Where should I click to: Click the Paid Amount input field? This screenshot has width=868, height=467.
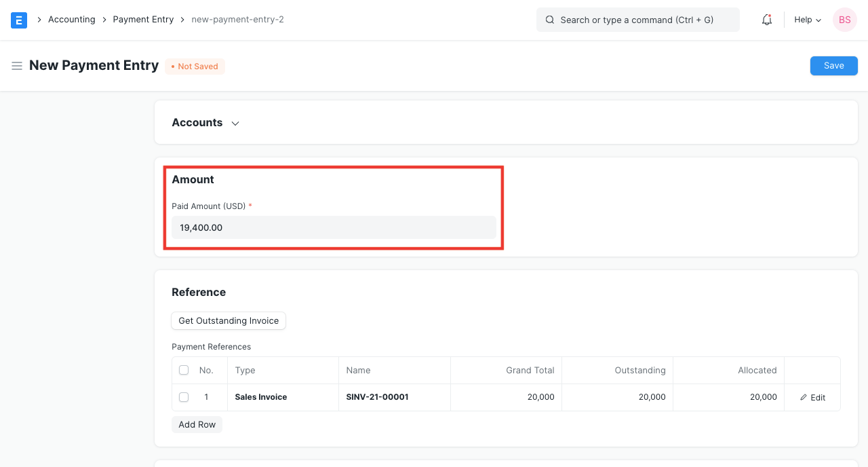[x=334, y=227]
